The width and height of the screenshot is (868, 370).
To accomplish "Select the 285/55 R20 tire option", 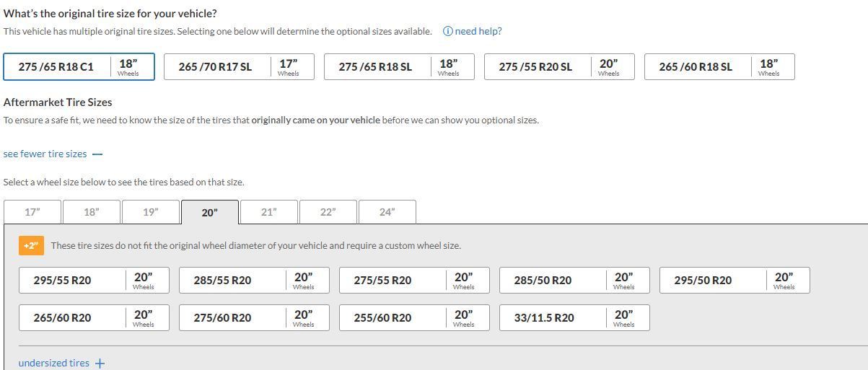I will pos(255,281).
